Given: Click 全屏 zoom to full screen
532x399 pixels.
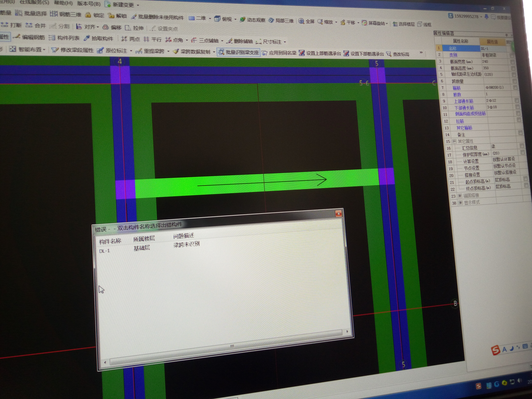Looking at the screenshot, I should (x=306, y=21).
